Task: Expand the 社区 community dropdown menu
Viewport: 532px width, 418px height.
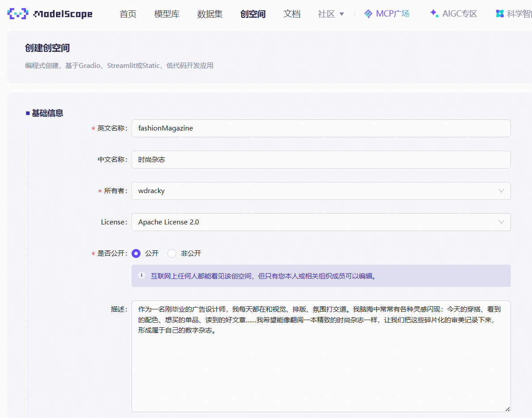Action: [x=330, y=13]
